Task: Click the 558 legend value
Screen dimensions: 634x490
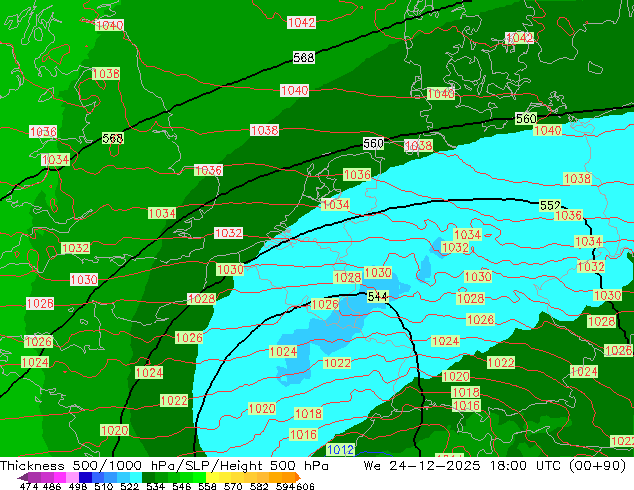Action: coord(207,486)
